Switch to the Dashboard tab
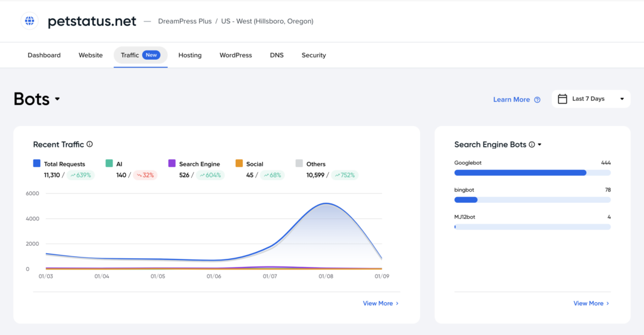644x335 pixels. click(44, 55)
